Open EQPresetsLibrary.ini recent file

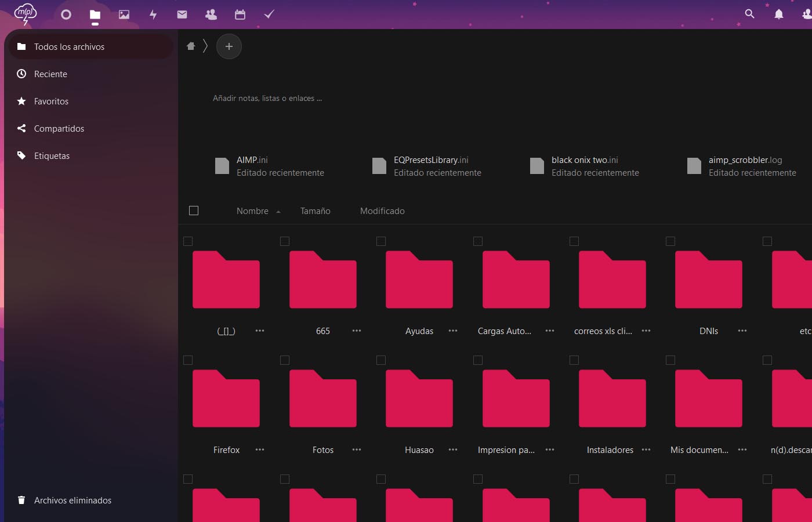pyautogui.click(x=426, y=166)
